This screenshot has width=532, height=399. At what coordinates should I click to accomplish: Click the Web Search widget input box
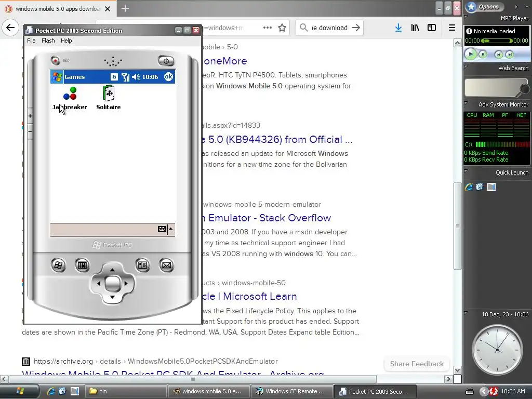[493, 87]
